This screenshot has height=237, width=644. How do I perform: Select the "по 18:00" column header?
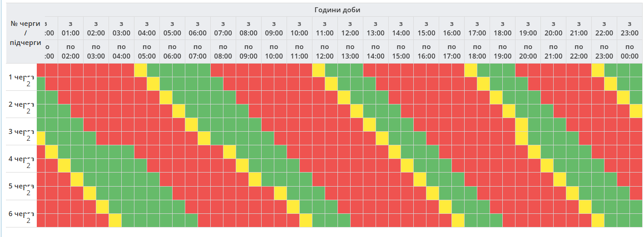point(477,51)
